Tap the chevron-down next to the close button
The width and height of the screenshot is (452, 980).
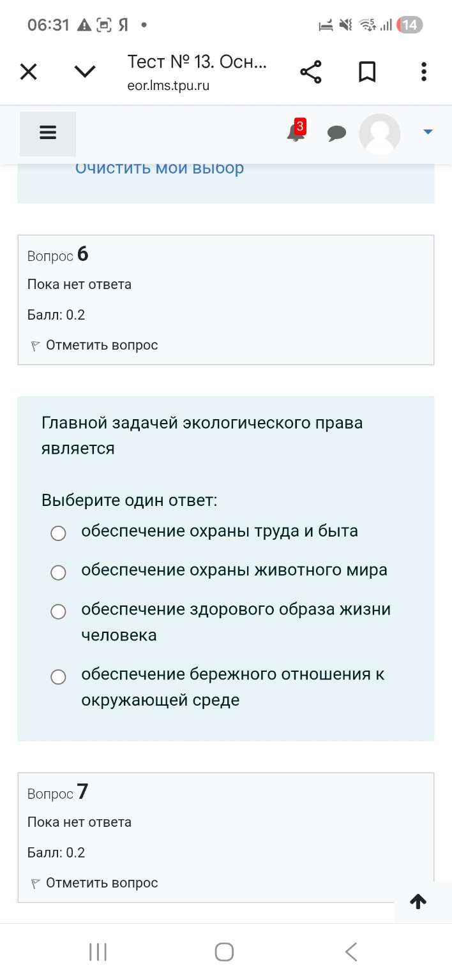coord(84,71)
